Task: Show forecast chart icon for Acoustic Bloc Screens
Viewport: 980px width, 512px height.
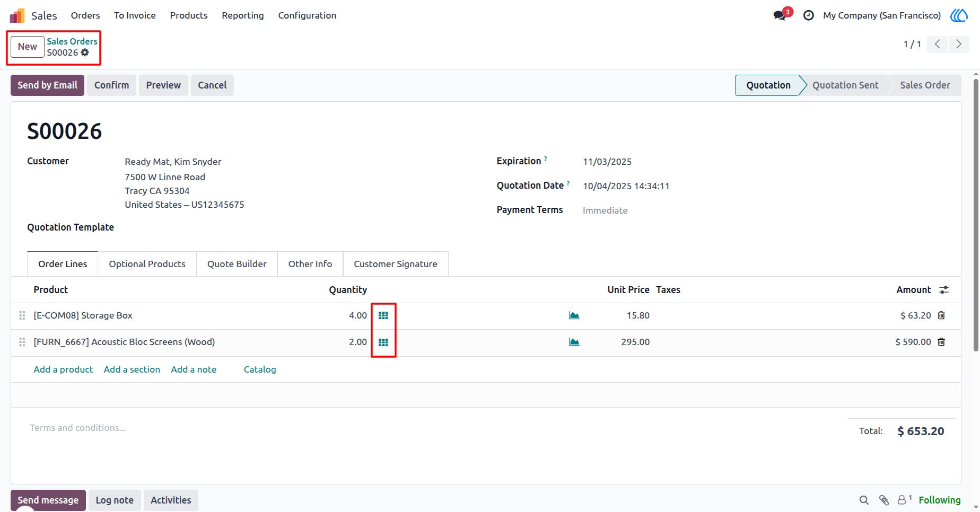Action: pos(574,342)
